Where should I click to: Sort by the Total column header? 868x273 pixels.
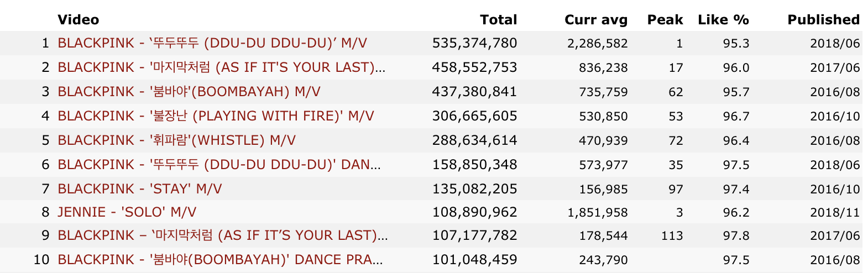[498, 20]
